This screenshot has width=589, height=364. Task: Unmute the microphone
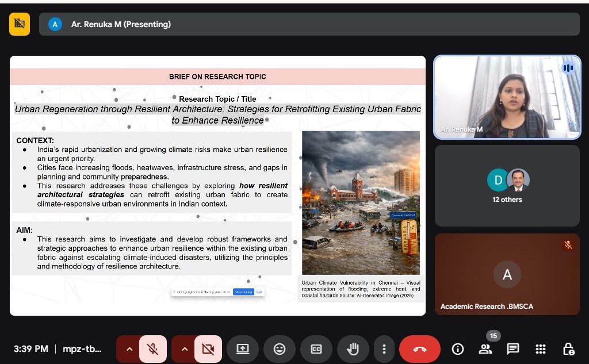(152, 349)
